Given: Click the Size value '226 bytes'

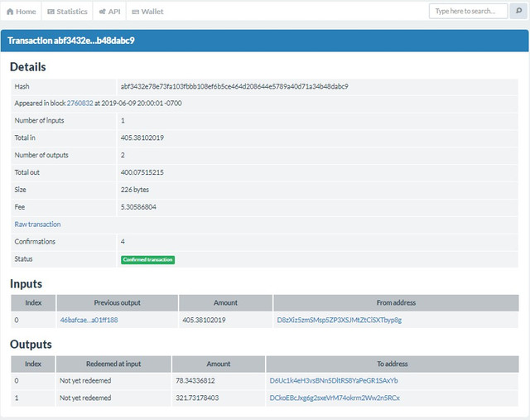Looking at the screenshot, I should [x=134, y=190].
